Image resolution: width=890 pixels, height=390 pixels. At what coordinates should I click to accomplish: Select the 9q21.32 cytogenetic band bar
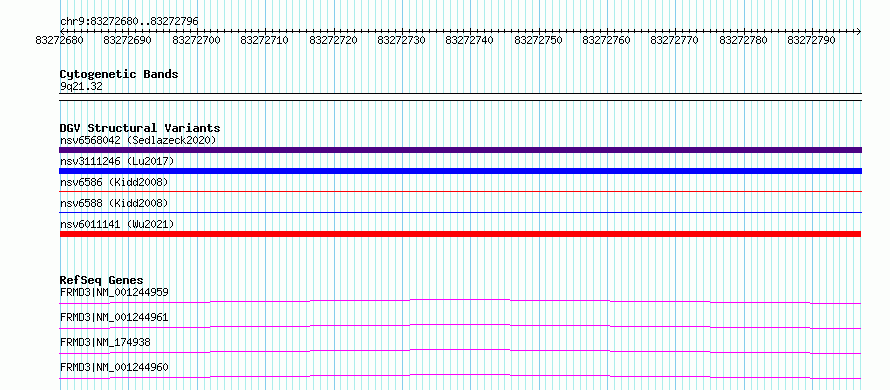tap(460, 97)
